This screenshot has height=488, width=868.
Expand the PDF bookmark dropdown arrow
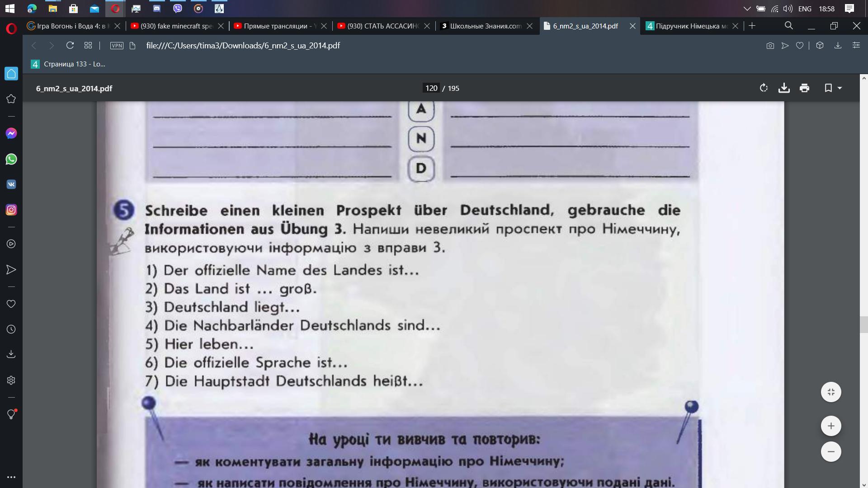coord(840,88)
